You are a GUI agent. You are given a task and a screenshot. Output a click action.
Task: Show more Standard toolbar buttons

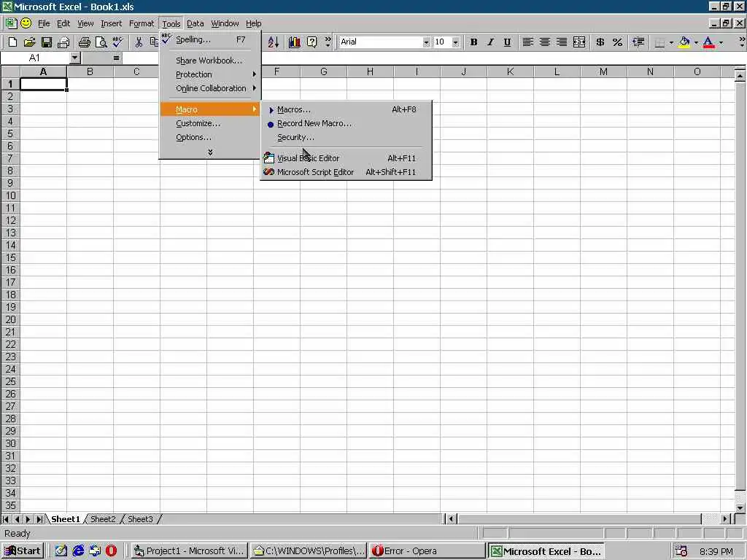[x=328, y=42]
